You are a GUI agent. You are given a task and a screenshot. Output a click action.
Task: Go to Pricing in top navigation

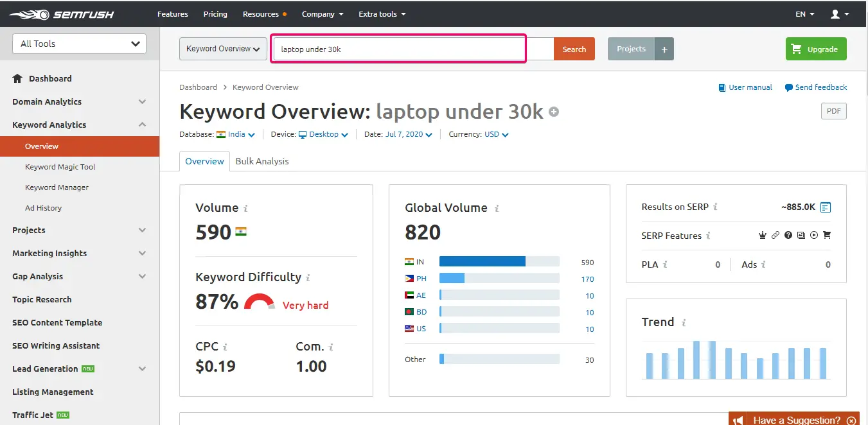[215, 14]
